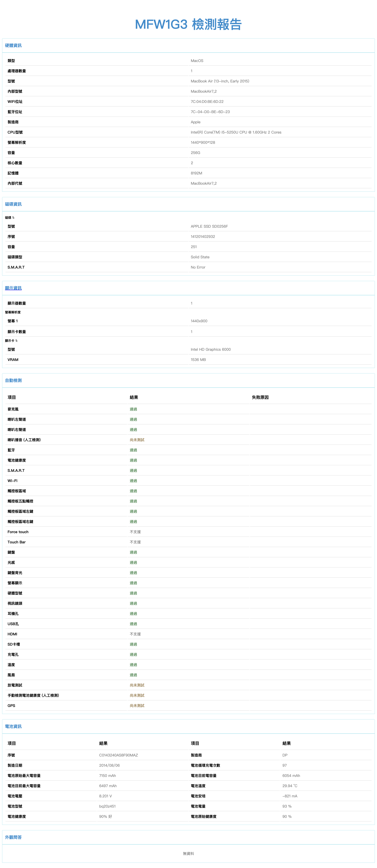Viewport: 377px width, 868px height.
Task: Click manufacture date 2014/08/06
Action: (x=109, y=766)
